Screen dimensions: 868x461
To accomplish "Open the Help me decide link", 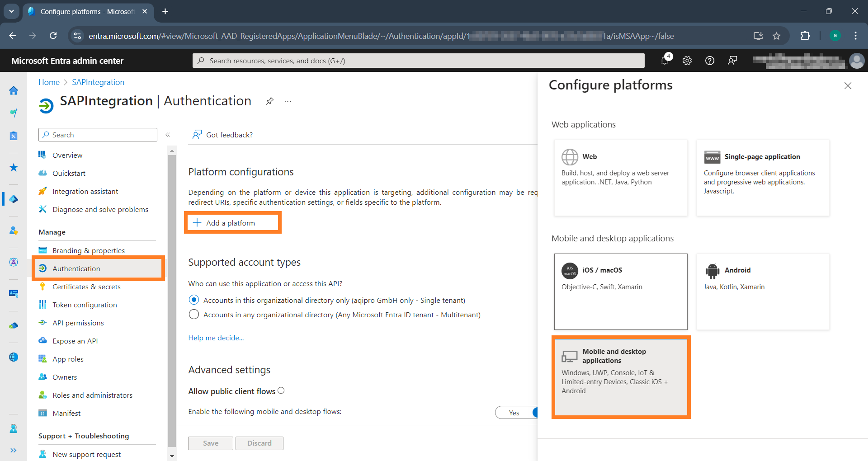I will (x=216, y=338).
